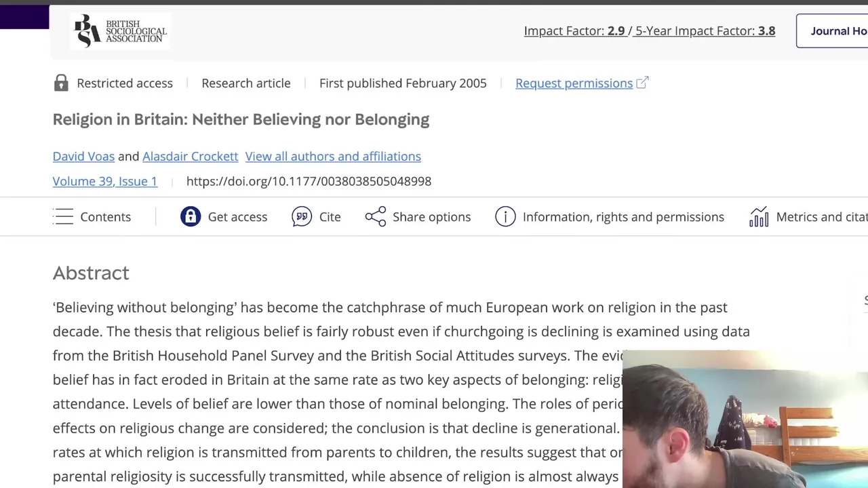The image size is (868, 488).
Task: Go to Volume 39, Issue 1
Action: click(104, 181)
